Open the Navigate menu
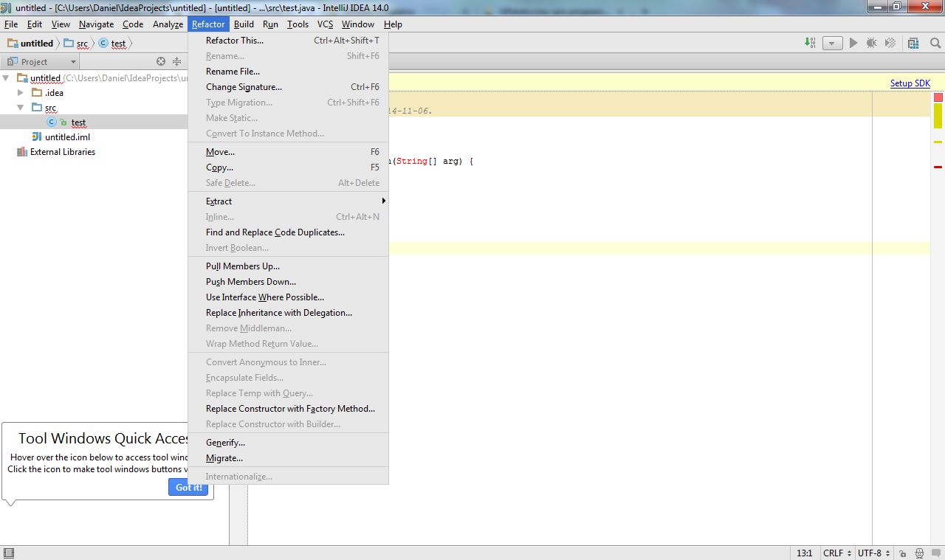This screenshot has width=945, height=560. 97,24
